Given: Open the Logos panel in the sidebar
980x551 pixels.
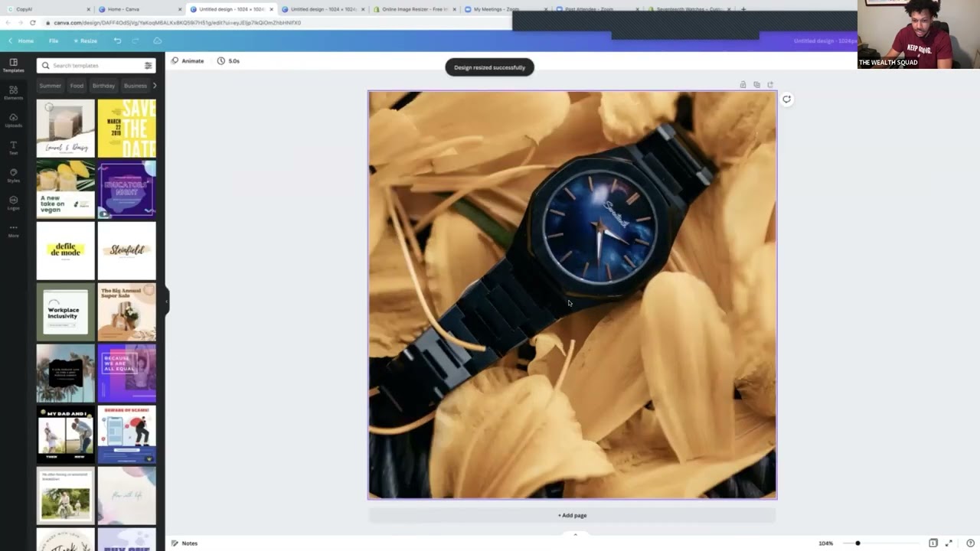Looking at the screenshot, I should click(13, 203).
